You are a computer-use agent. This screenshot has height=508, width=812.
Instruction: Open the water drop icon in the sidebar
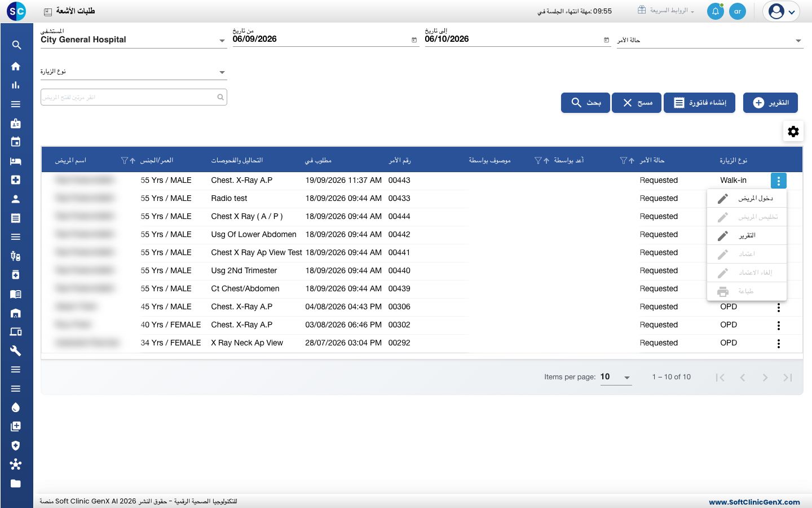point(16,408)
